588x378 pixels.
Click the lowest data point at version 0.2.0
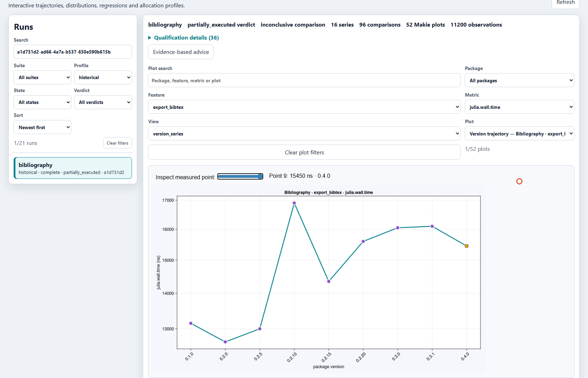pos(225,342)
